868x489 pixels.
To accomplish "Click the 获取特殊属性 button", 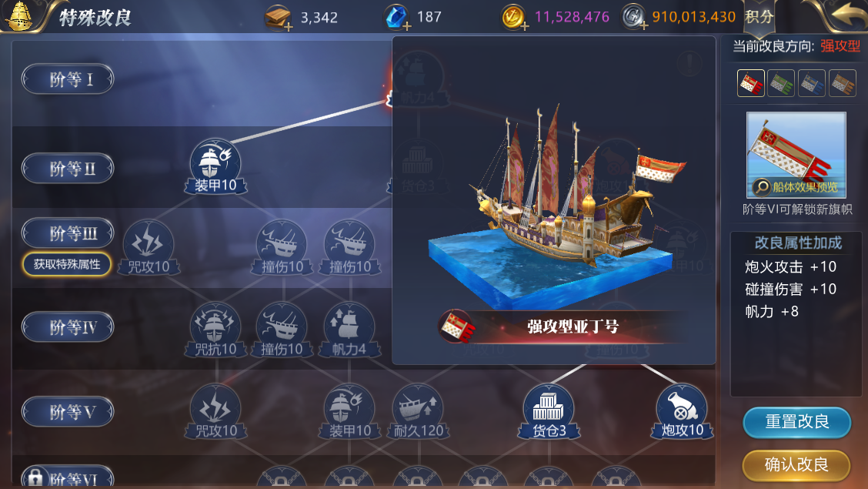I will pyautogui.click(x=67, y=264).
